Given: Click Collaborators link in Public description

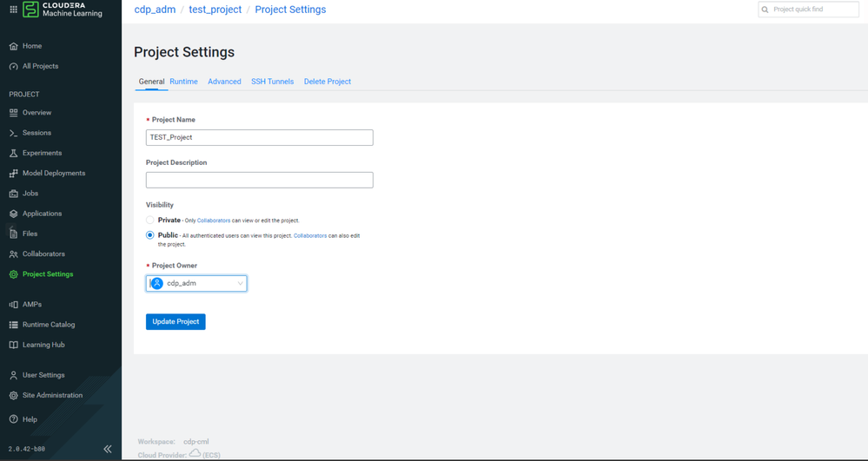Looking at the screenshot, I should point(310,236).
